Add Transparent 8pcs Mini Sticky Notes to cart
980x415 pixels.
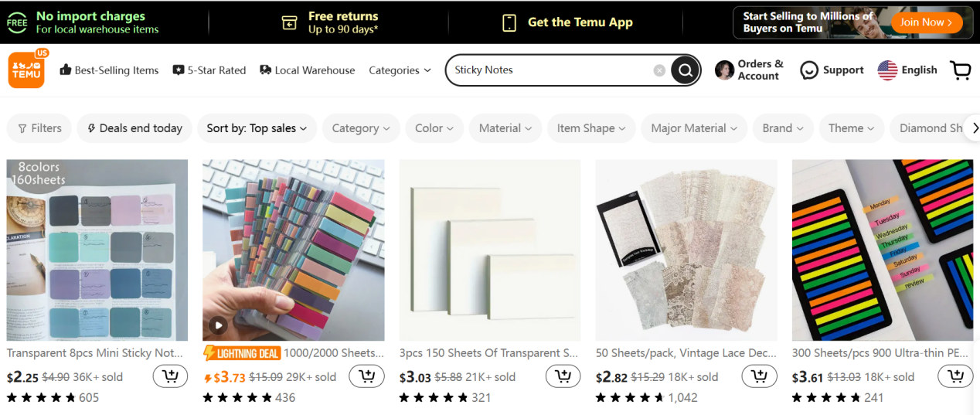[170, 377]
